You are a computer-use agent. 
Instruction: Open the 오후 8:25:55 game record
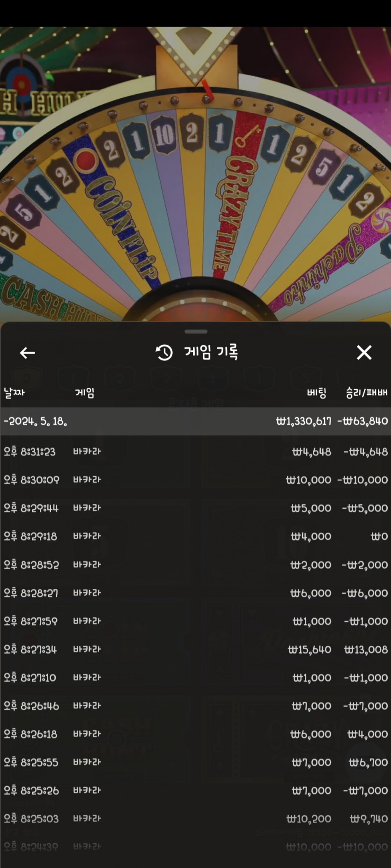click(195, 762)
